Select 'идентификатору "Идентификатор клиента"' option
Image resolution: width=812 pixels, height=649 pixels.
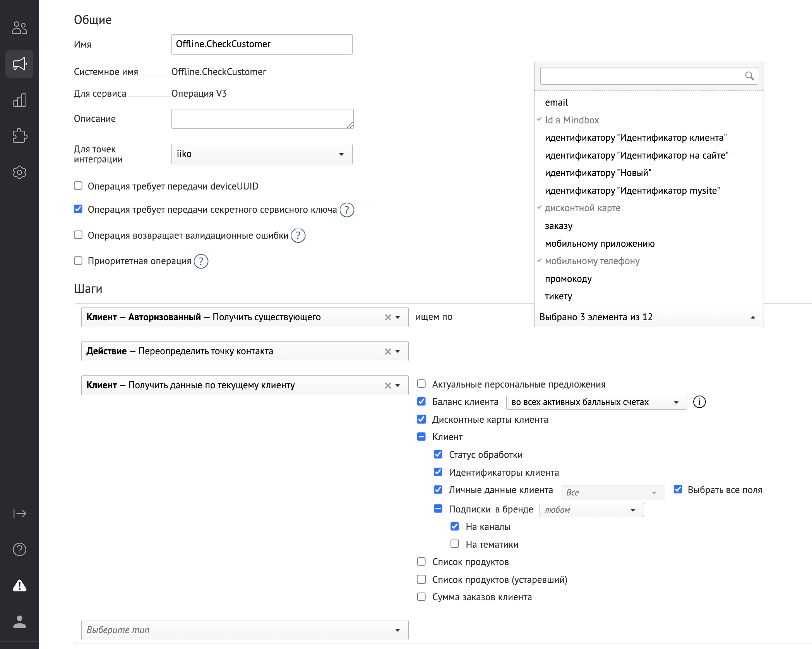tap(649, 138)
